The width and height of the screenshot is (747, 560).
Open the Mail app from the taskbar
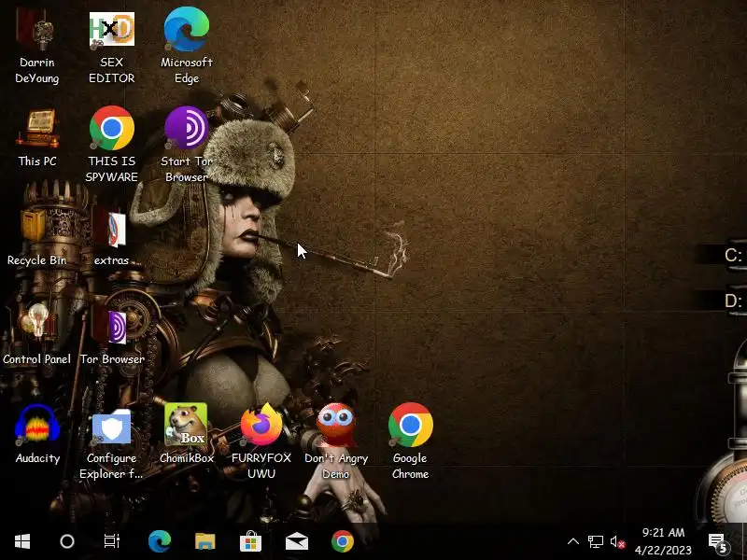[296, 542]
